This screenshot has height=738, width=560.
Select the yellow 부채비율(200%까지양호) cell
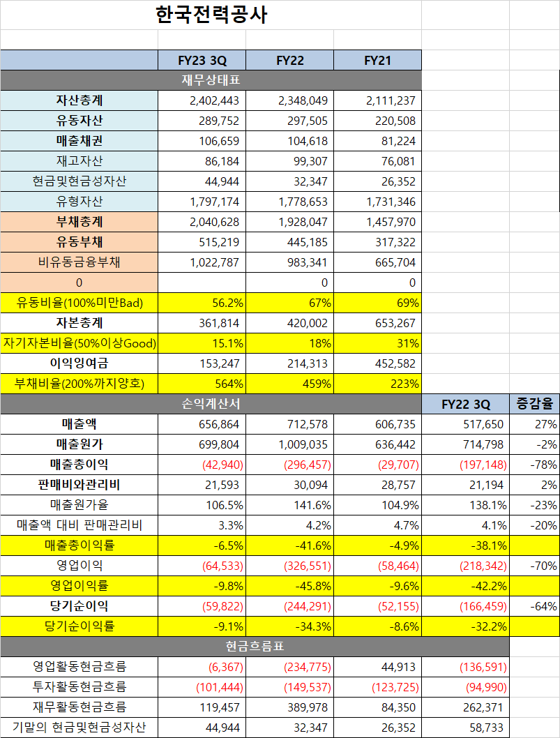click(79, 384)
